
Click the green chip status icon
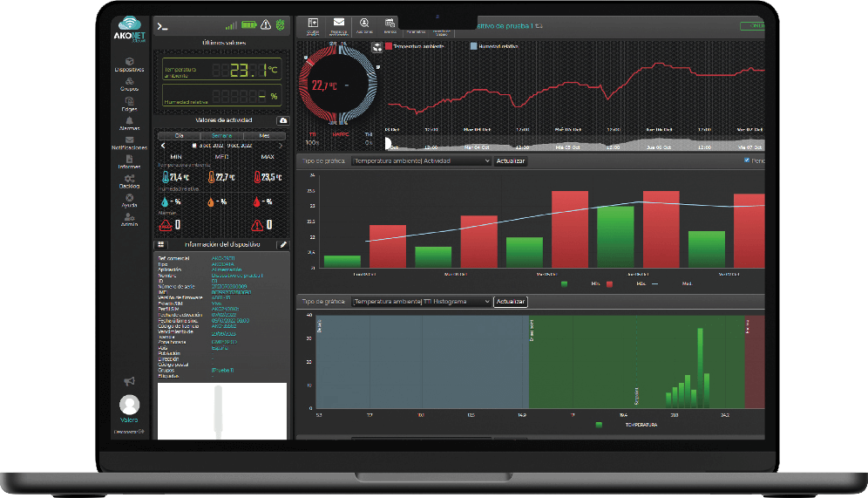(280, 24)
